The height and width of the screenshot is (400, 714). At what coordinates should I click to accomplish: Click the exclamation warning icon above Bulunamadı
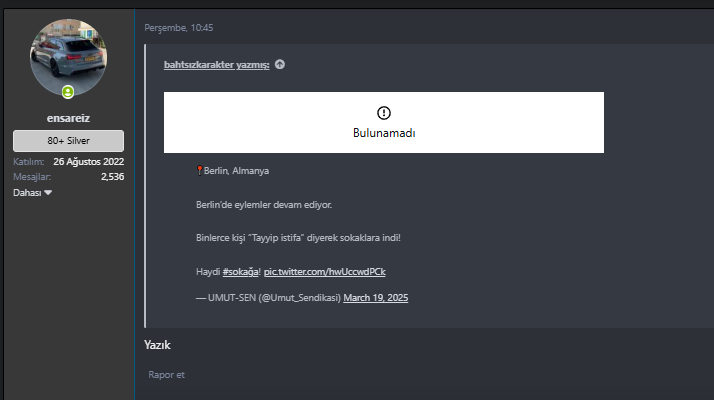[384, 113]
